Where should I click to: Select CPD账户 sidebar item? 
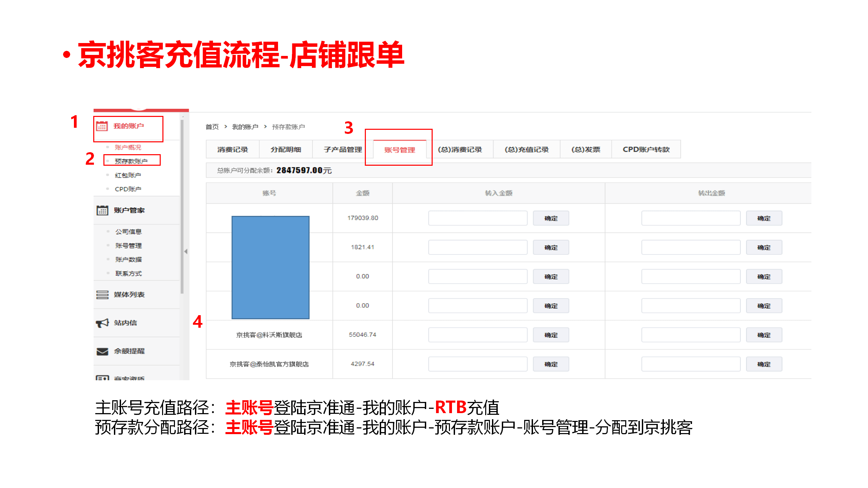point(127,189)
